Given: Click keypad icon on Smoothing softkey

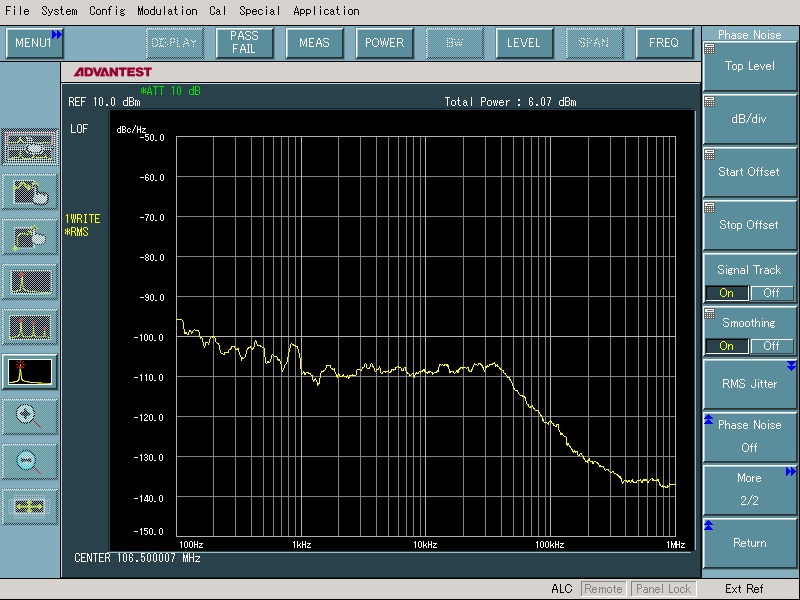Looking at the screenshot, I should click(710, 313).
